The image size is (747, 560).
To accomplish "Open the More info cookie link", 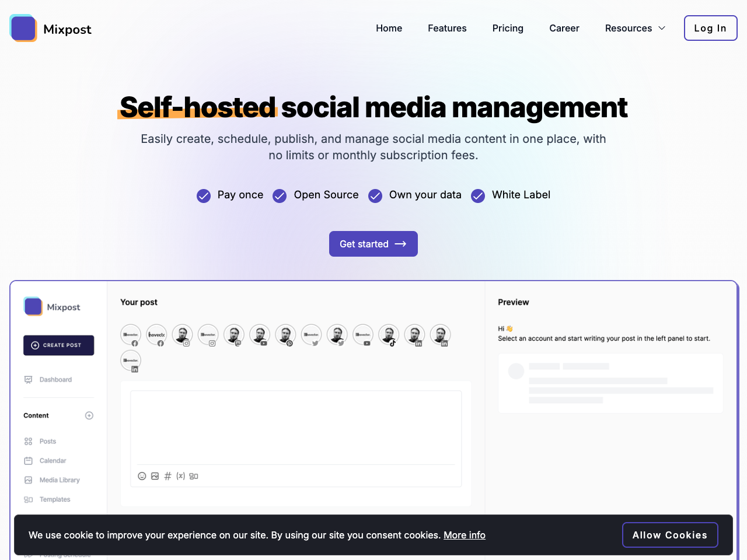I will (x=465, y=535).
